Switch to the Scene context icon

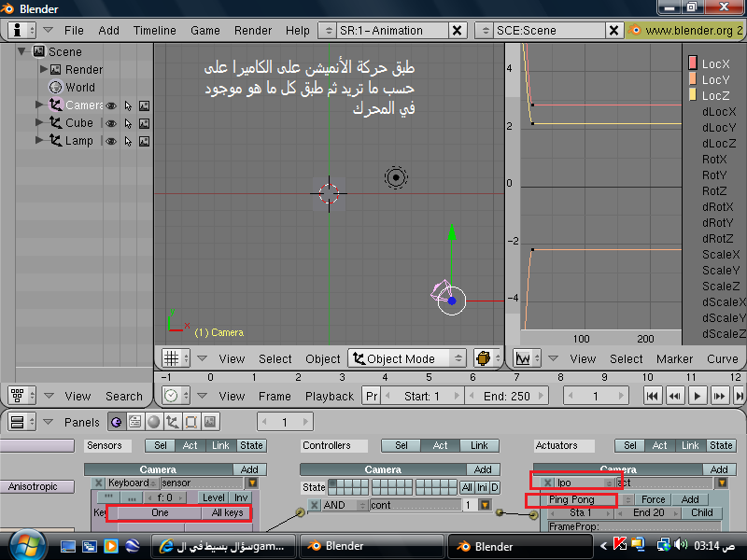click(209, 422)
